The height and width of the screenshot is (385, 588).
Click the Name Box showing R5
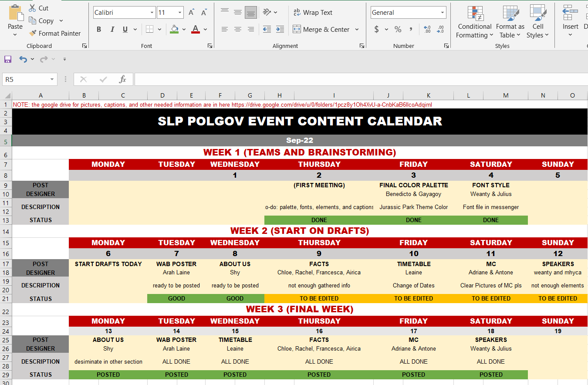[26, 79]
